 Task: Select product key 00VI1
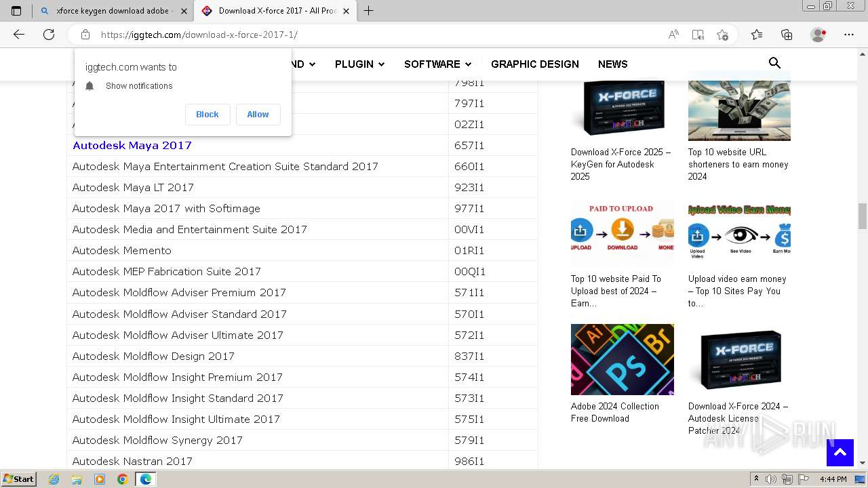(x=469, y=229)
